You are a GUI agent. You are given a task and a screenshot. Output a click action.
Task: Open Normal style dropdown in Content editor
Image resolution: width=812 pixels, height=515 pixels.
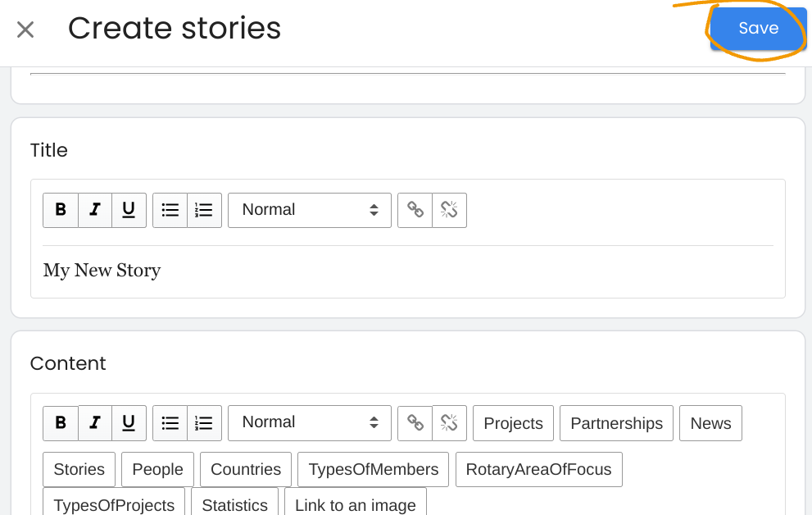pos(310,423)
